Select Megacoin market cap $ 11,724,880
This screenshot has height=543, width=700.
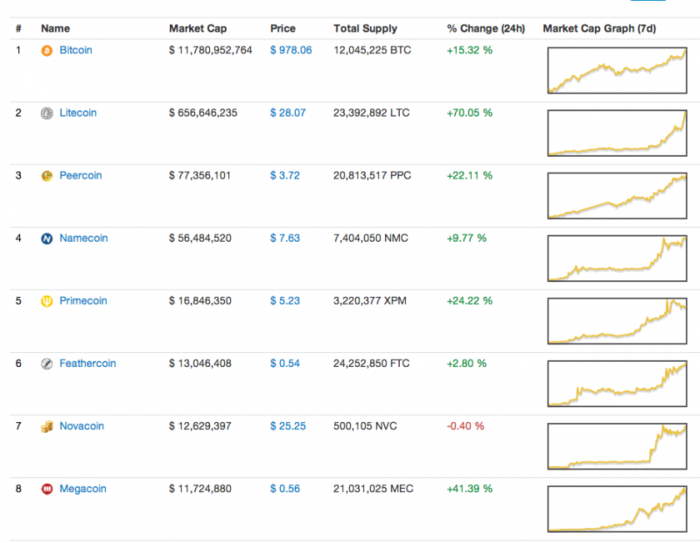(x=200, y=489)
